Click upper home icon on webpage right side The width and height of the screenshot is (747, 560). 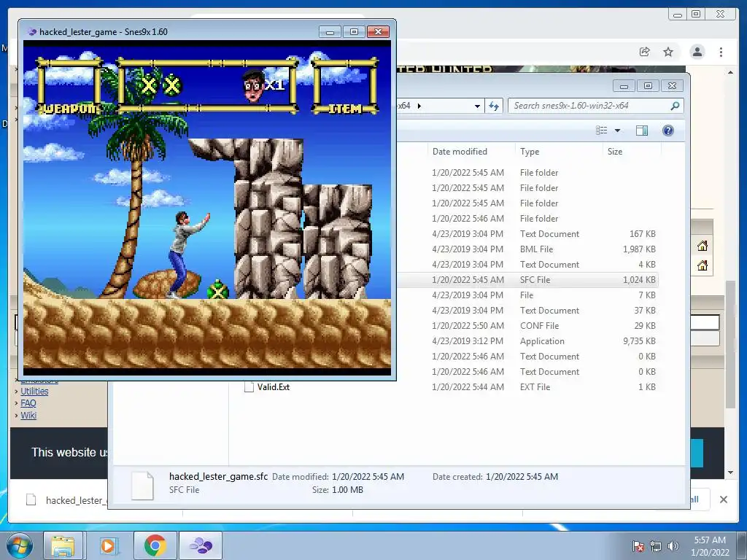(703, 246)
